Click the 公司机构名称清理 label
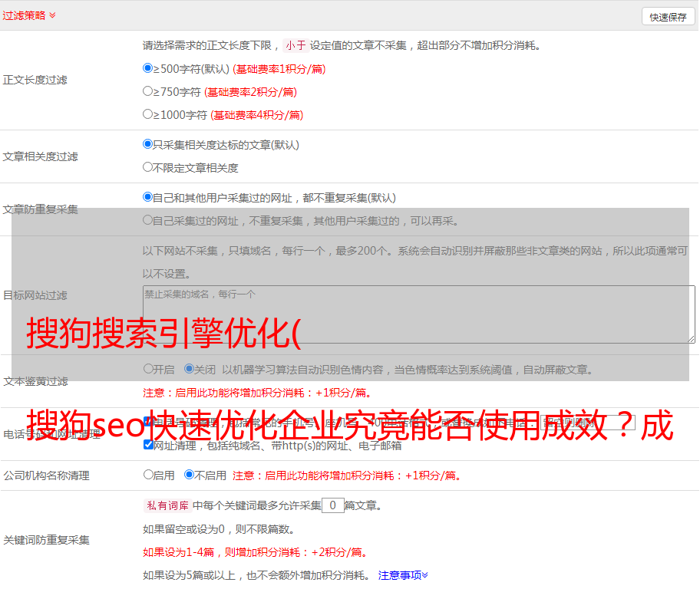Screen dimensions: 700x589 [x=46, y=475]
